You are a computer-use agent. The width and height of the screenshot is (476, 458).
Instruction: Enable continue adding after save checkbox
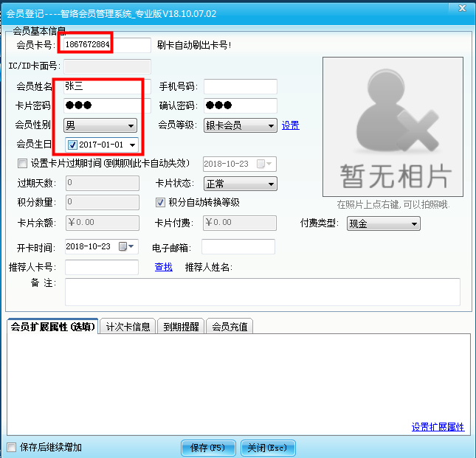[11, 447]
